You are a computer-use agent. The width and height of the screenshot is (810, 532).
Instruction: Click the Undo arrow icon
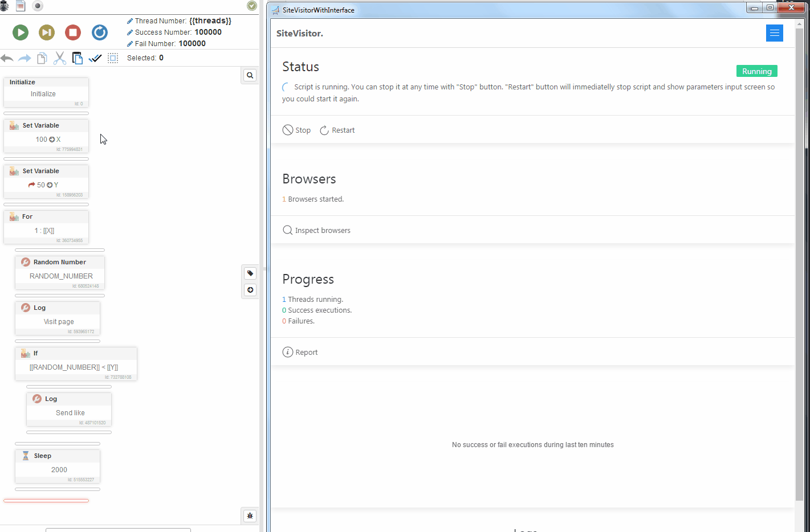coord(7,58)
